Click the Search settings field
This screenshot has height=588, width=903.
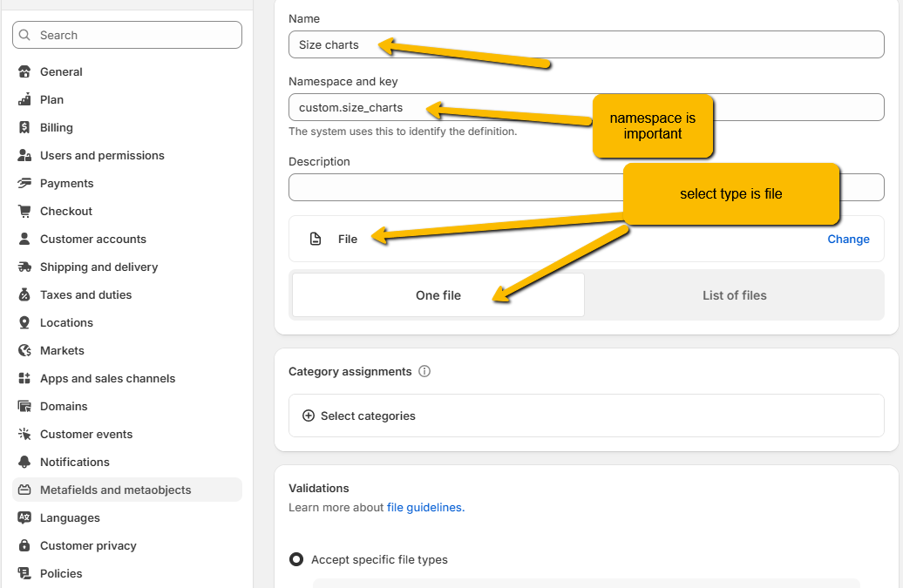(x=127, y=36)
